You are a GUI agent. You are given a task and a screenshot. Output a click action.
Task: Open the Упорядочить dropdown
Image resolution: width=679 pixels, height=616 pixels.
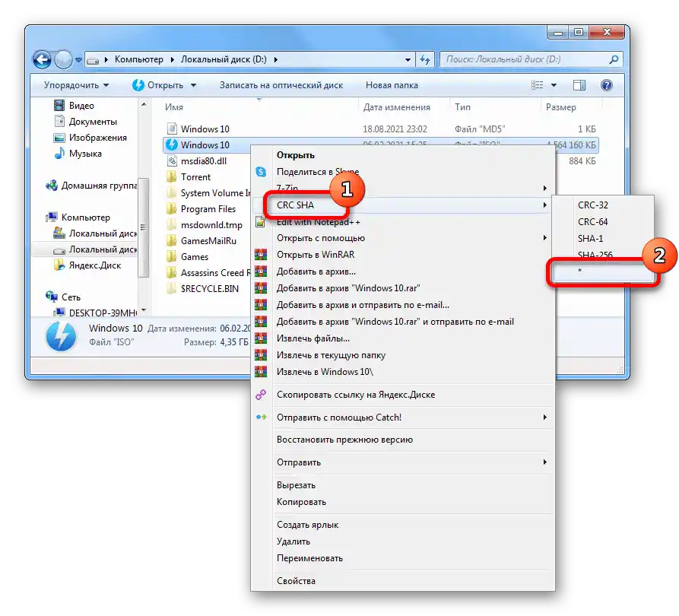[76, 85]
